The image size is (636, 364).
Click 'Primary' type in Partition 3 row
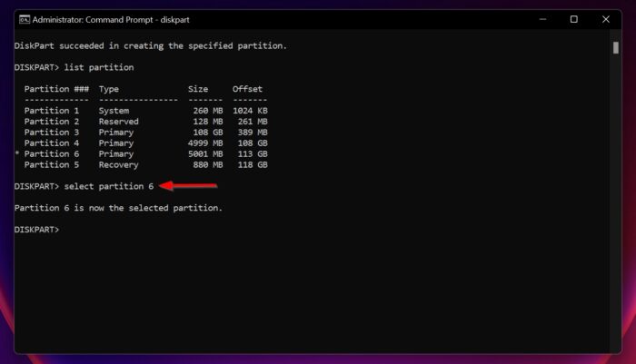coord(116,133)
